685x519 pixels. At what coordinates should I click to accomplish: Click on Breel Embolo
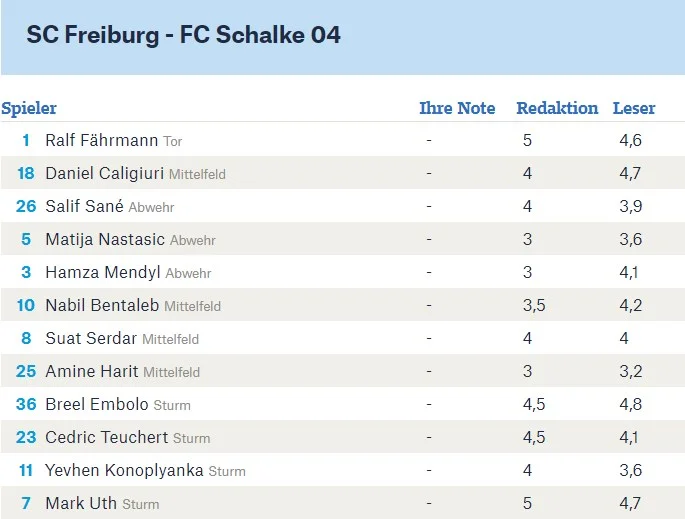click(x=97, y=404)
